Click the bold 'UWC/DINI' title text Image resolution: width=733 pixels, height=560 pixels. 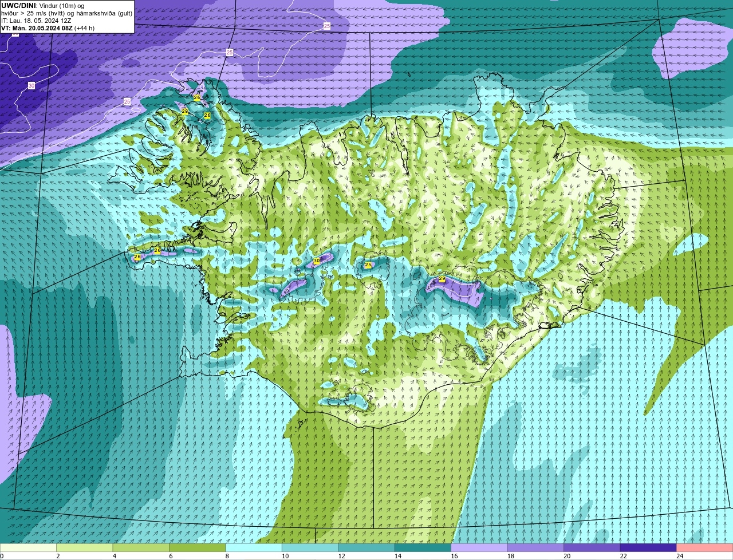(x=18, y=5)
